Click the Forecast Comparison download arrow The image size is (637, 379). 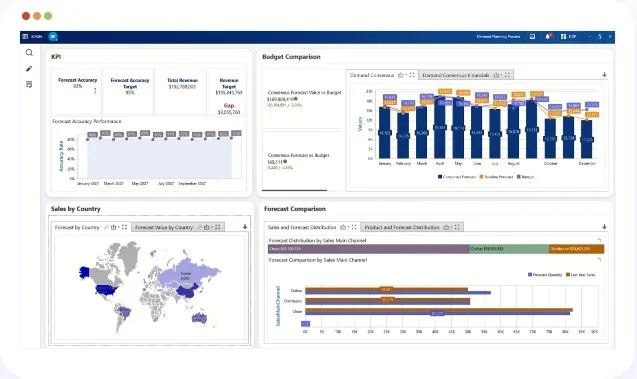(x=604, y=227)
